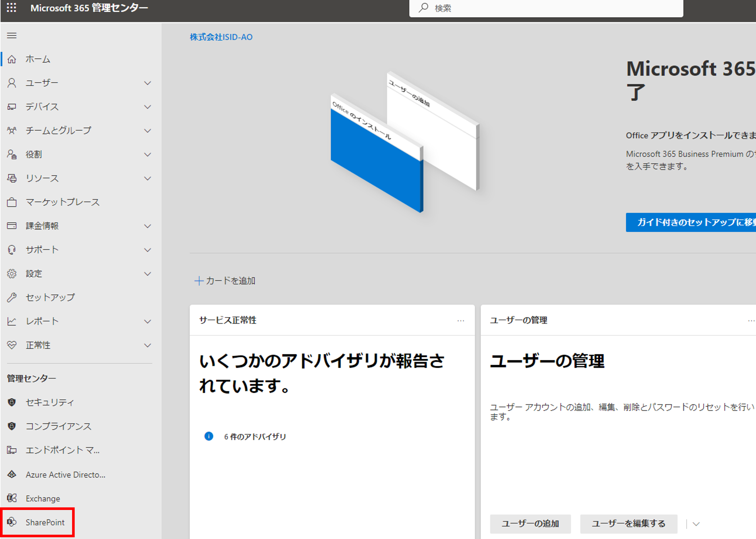Click the blue advisory info icon

pos(209,436)
